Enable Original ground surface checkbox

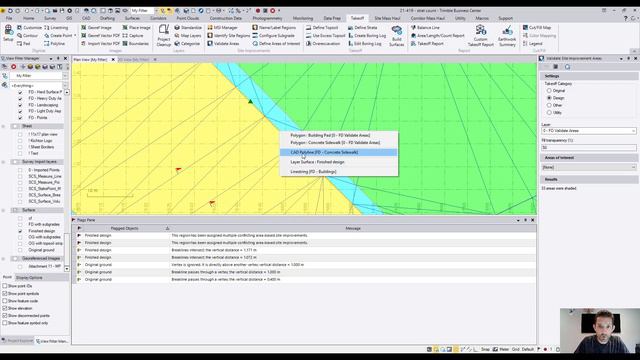click(x=20, y=250)
